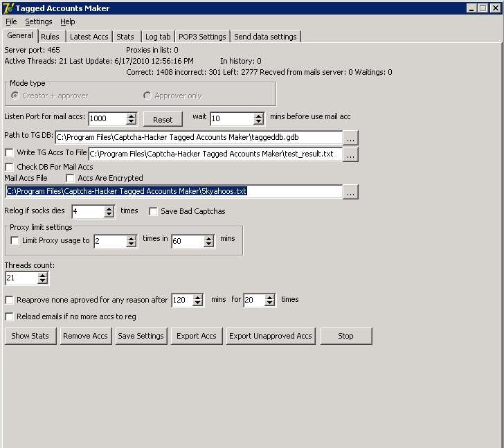Click the Tagged Accounts Maker title bar icon
Viewport: 504px width, 448px height.
pyautogui.click(x=8, y=8)
